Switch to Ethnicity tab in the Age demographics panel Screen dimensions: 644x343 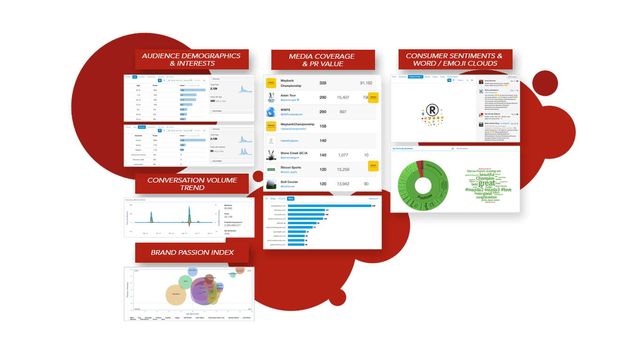pos(161,77)
